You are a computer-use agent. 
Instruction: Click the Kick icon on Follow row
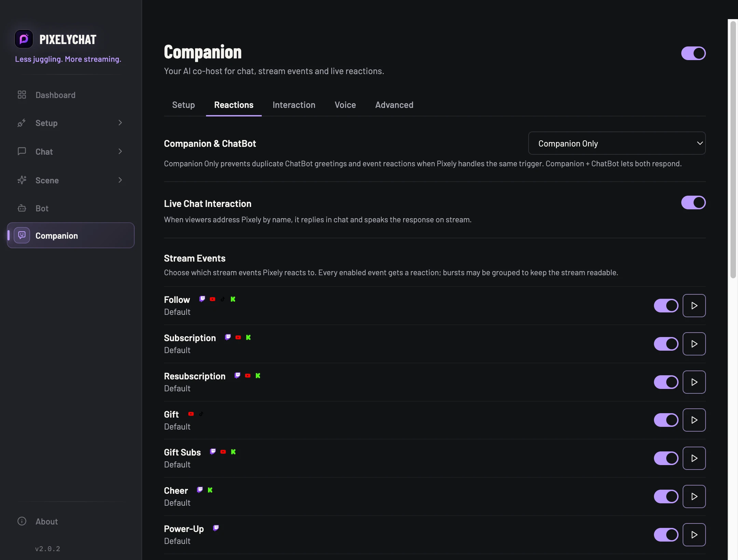pyautogui.click(x=233, y=299)
